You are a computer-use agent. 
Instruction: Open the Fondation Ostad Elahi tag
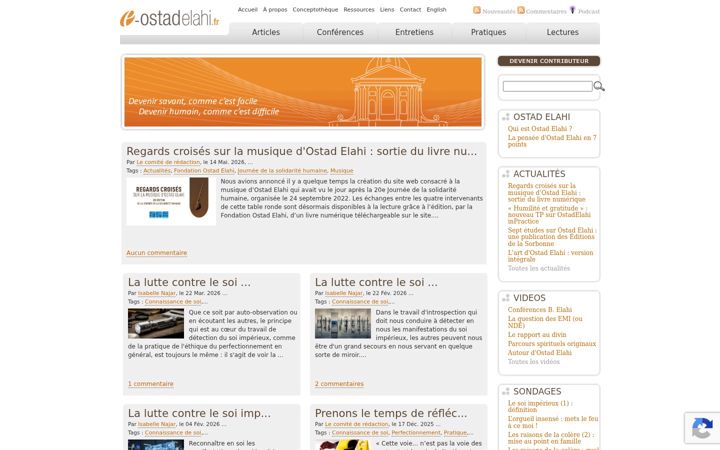click(x=204, y=170)
